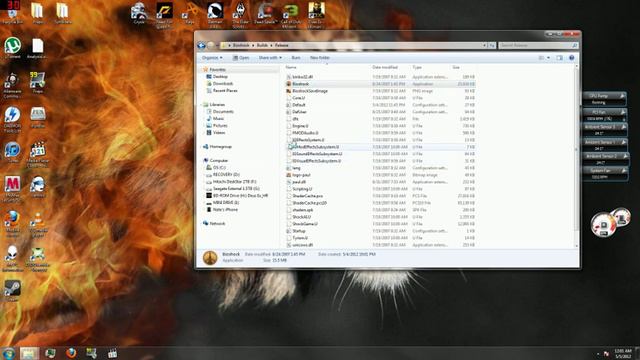Sort files by the Size column

(x=456, y=67)
